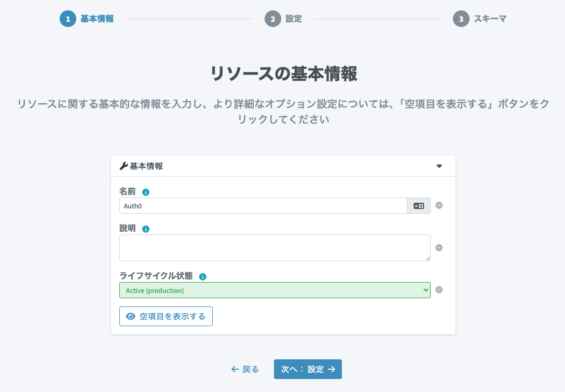Open translation icon on the 名前 field
The height and width of the screenshot is (392, 565).
click(419, 206)
